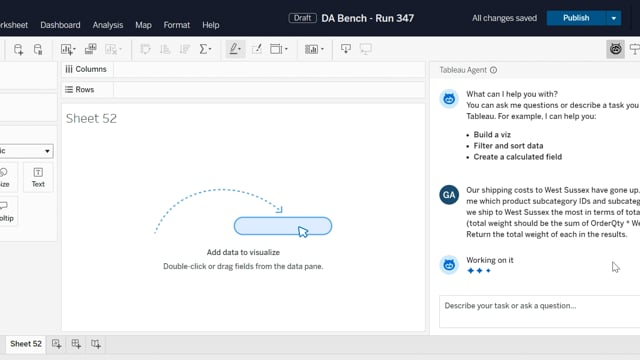Open the Format menu
This screenshot has height=360, width=640.
click(x=177, y=25)
